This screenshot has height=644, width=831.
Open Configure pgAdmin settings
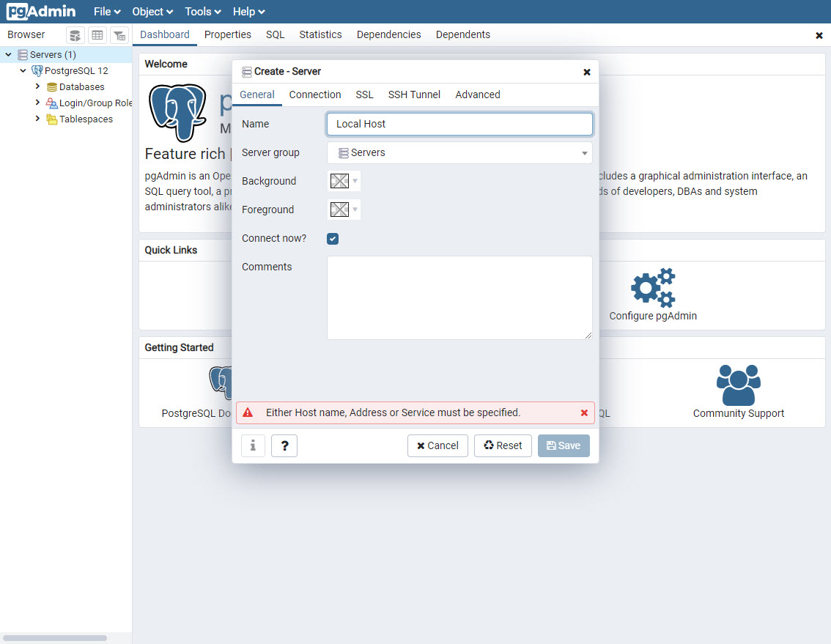[x=652, y=287]
